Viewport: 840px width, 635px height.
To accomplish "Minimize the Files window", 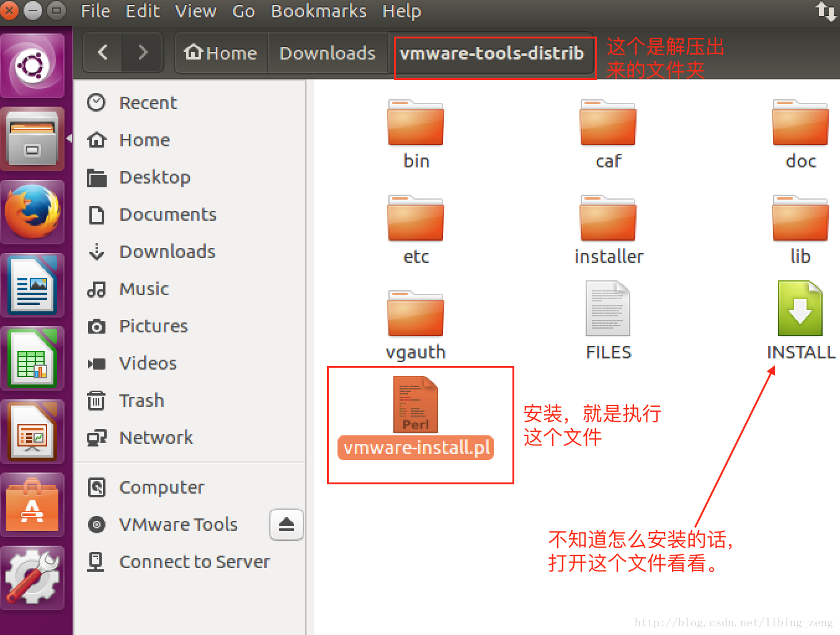I will coord(33,11).
